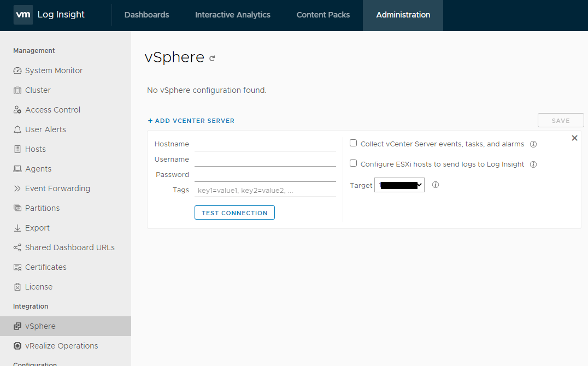Click the Access Control icon
This screenshot has width=588, height=366.
coord(17,109)
